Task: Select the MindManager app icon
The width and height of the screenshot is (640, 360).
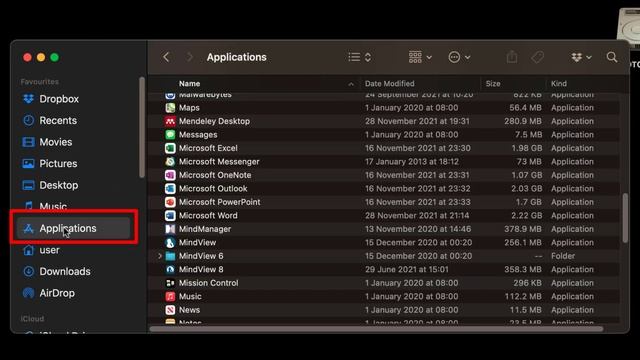Action: click(x=170, y=229)
